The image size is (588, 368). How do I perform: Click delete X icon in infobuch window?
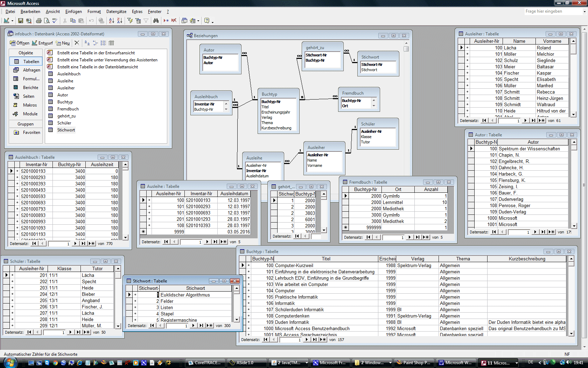[x=77, y=43]
